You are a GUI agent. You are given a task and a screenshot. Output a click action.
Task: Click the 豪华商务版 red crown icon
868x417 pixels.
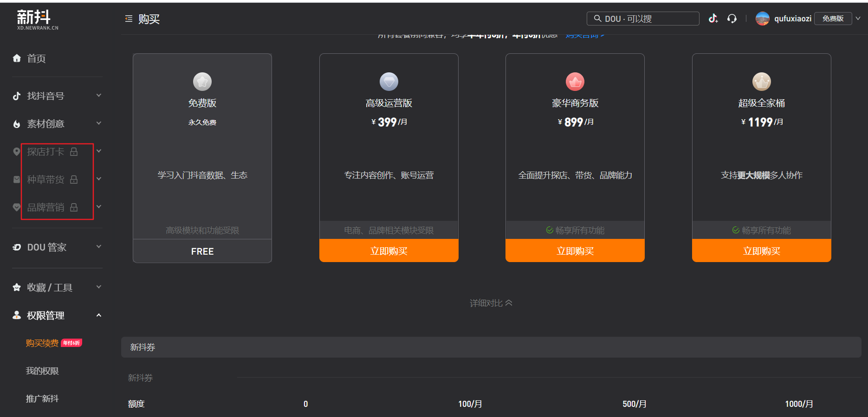click(x=575, y=82)
